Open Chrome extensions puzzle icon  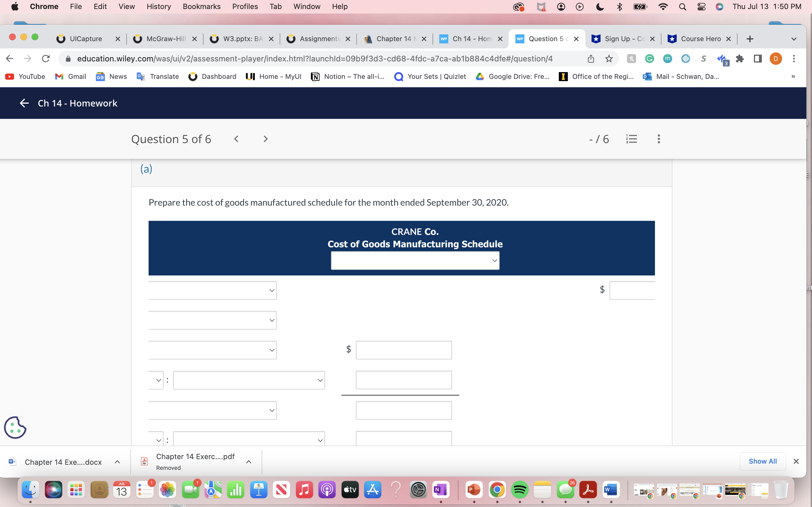tap(740, 59)
